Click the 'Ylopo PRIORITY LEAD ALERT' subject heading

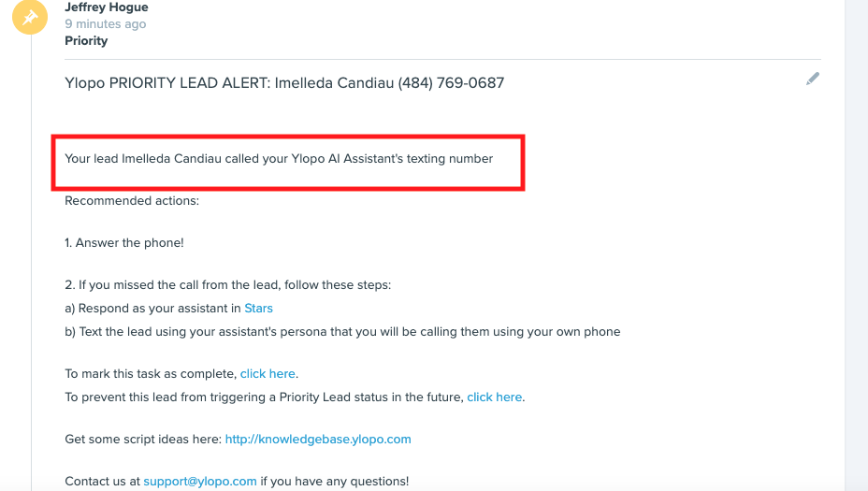click(167, 82)
